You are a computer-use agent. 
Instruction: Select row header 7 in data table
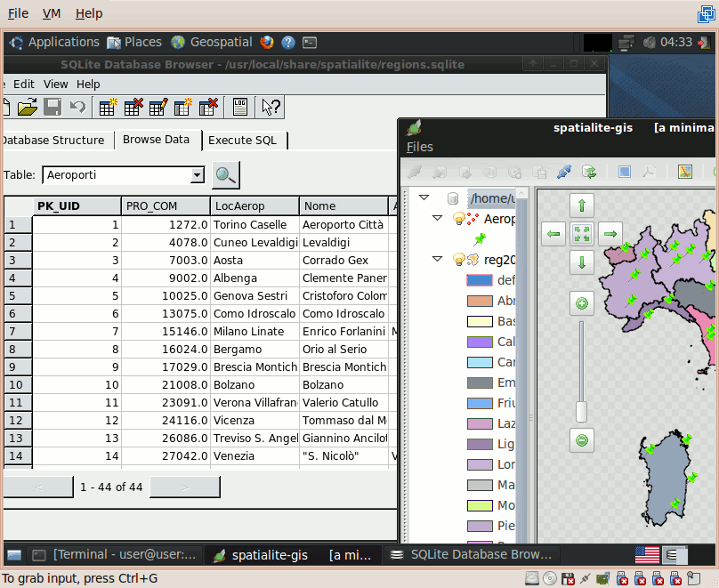(x=18, y=331)
